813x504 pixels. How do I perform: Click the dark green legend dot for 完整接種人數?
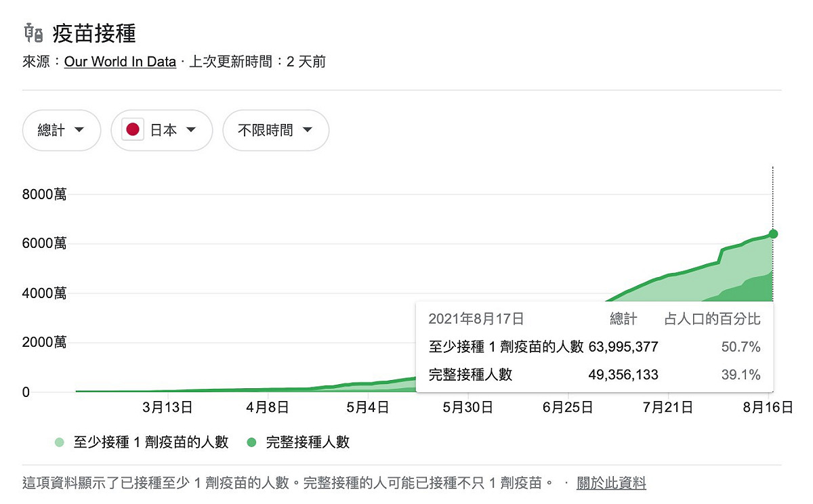[252, 442]
